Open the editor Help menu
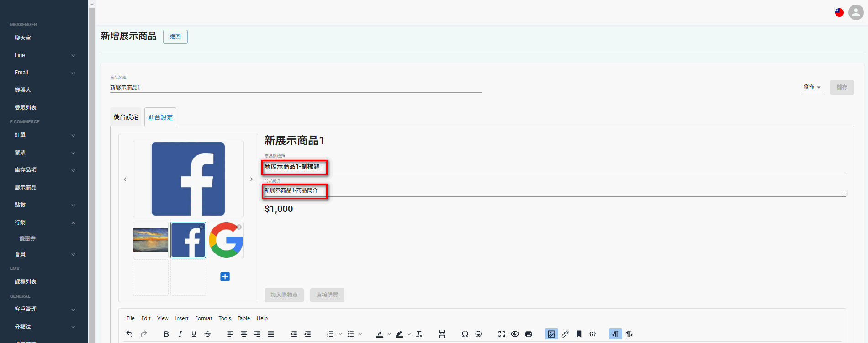The image size is (868, 343). click(x=262, y=318)
